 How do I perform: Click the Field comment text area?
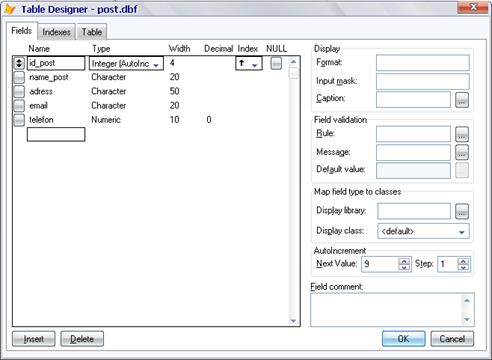tap(386, 310)
